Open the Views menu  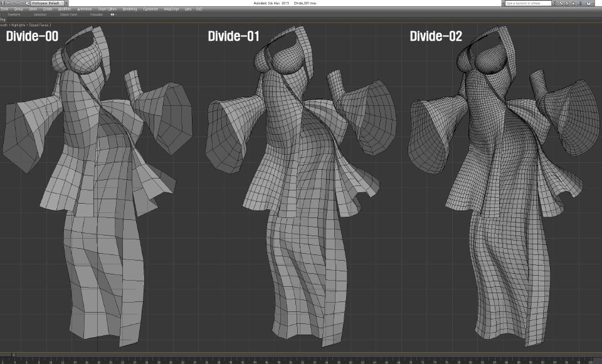click(33, 9)
